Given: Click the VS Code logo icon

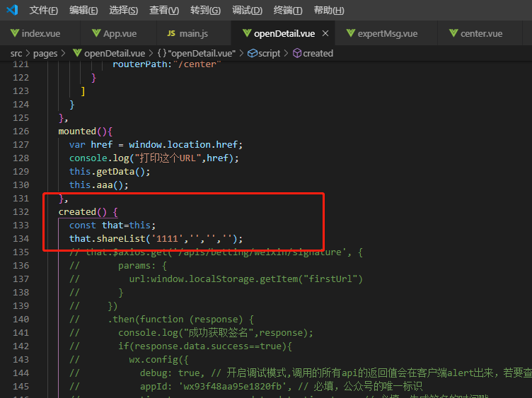Looking at the screenshot, I should coord(12,9).
